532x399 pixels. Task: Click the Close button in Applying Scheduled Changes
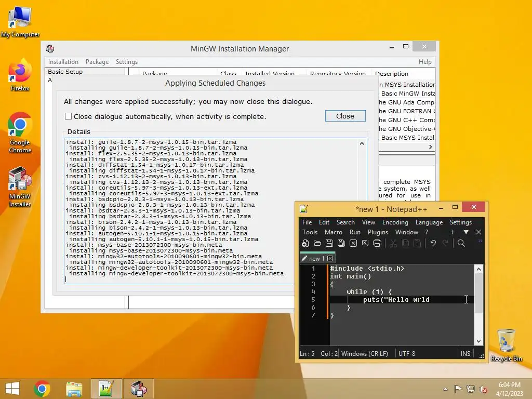345,116
